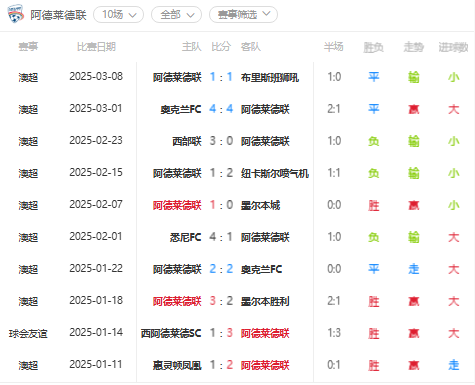
Task: Select the 悉尼FC home team
Action: pyautogui.click(x=185, y=237)
